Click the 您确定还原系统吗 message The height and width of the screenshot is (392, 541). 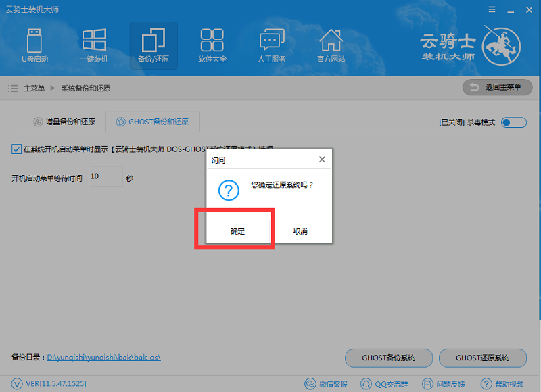[282, 185]
